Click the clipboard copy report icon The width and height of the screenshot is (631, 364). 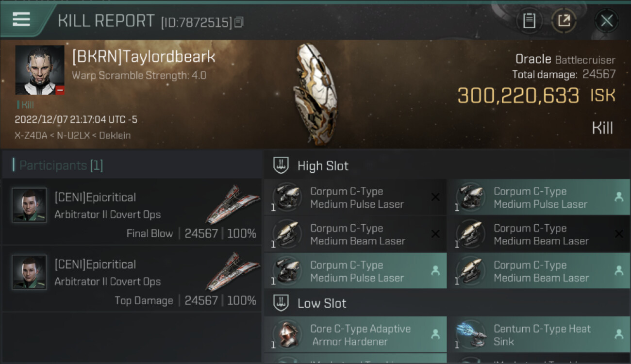pyautogui.click(x=529, y=20)
